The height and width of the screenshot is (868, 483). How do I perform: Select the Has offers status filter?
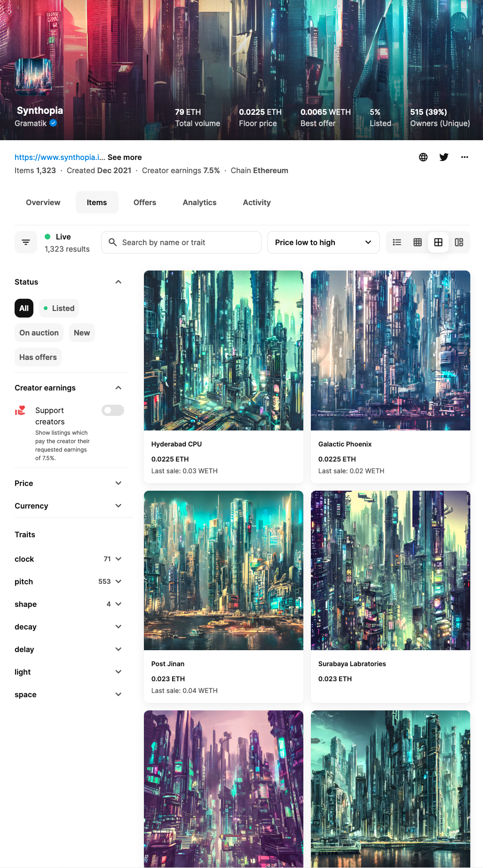tap(38, 357)
